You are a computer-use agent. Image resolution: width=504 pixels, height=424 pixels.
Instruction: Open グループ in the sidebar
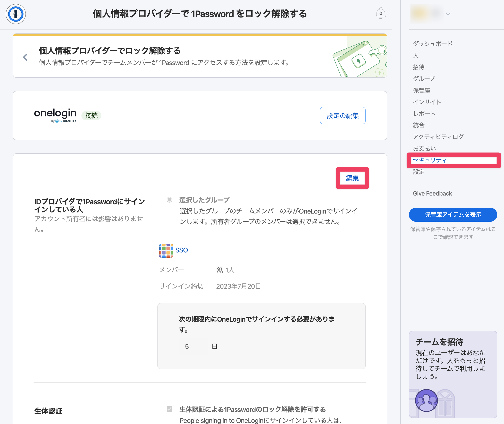click(x=424, y=79)
